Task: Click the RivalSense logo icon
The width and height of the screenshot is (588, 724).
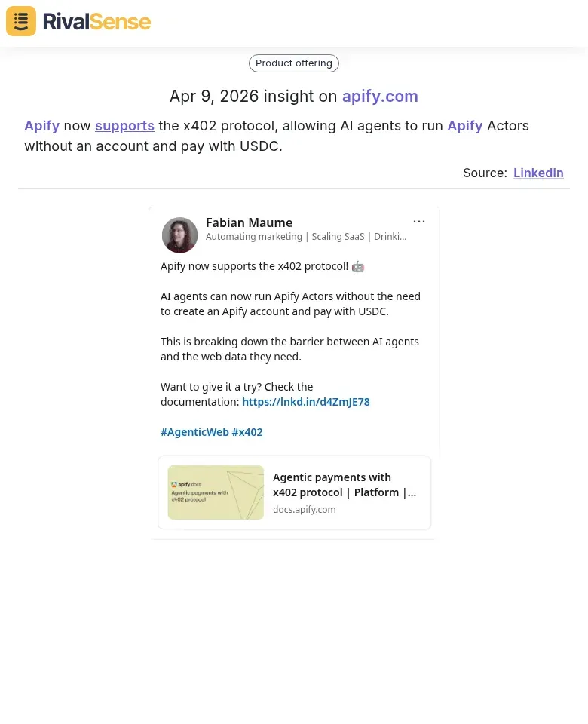Action: 20,20
